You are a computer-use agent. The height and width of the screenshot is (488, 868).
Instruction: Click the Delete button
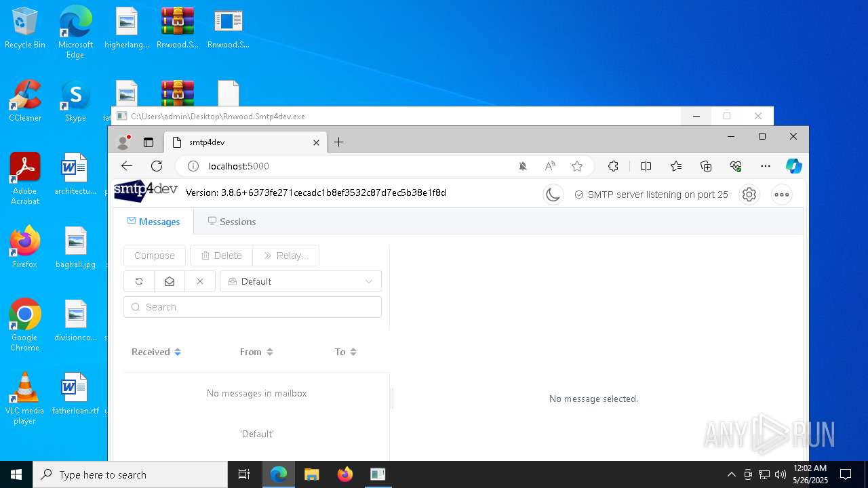click(221, 256)
